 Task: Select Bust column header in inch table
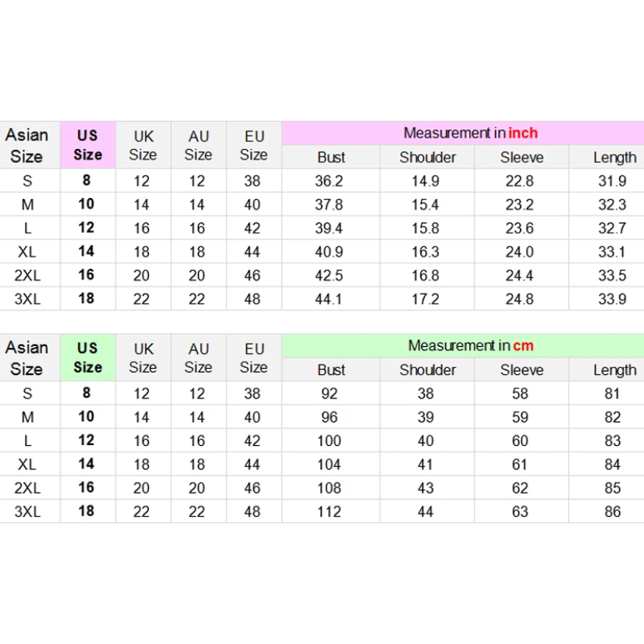tap(331, 157)
